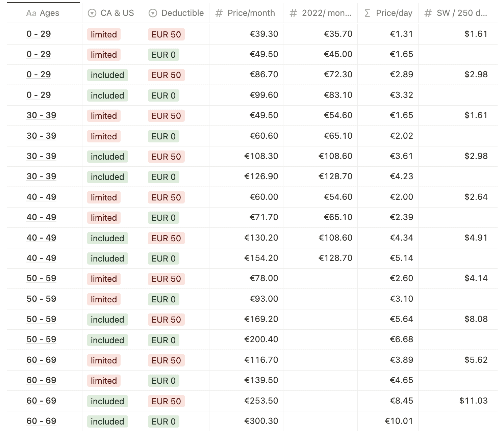Click the select icon beside Deductible header
Image resolution: width=504 pixels, height=436 pixels.
point(153,13)
